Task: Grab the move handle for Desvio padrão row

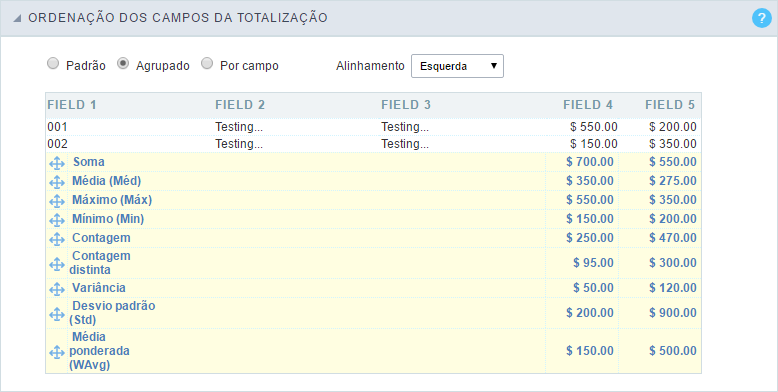Action: click(x=57, y=314)
